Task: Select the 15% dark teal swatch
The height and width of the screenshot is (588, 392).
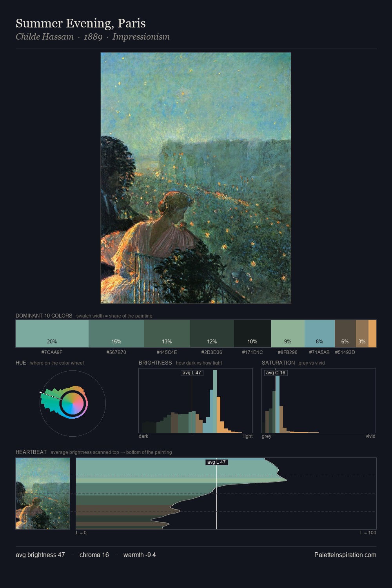Action: point(116,334)
